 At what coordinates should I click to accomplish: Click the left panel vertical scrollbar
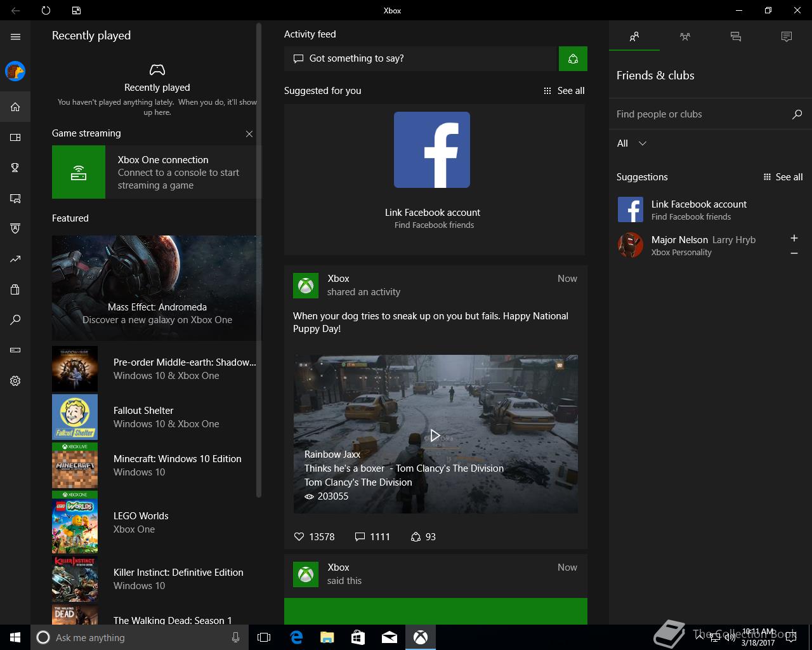(x=259, y=260)
